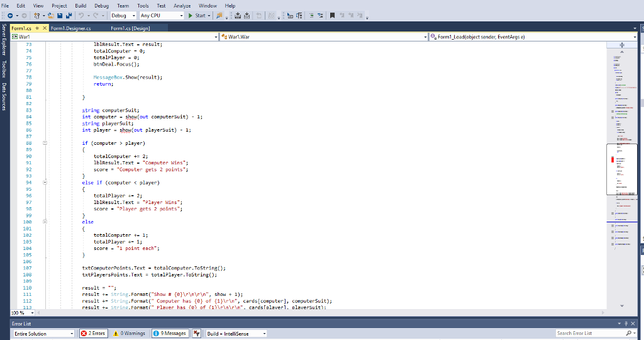Screen dimensions: 644x340
Task: Click the Open File folder icon
Action: coord(50,16)
